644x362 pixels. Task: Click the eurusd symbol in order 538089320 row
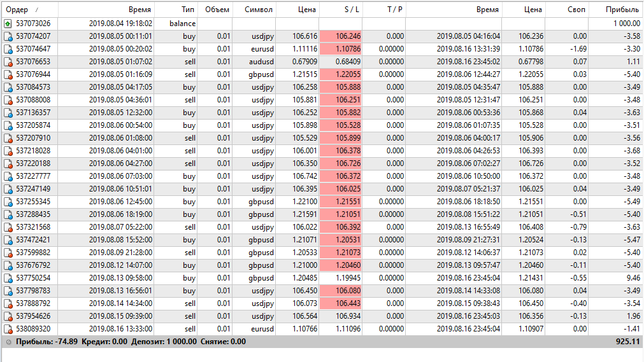pos(262,329)
